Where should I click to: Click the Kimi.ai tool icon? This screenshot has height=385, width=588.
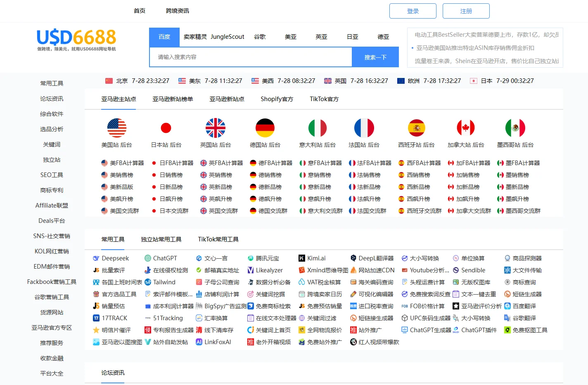302,258
